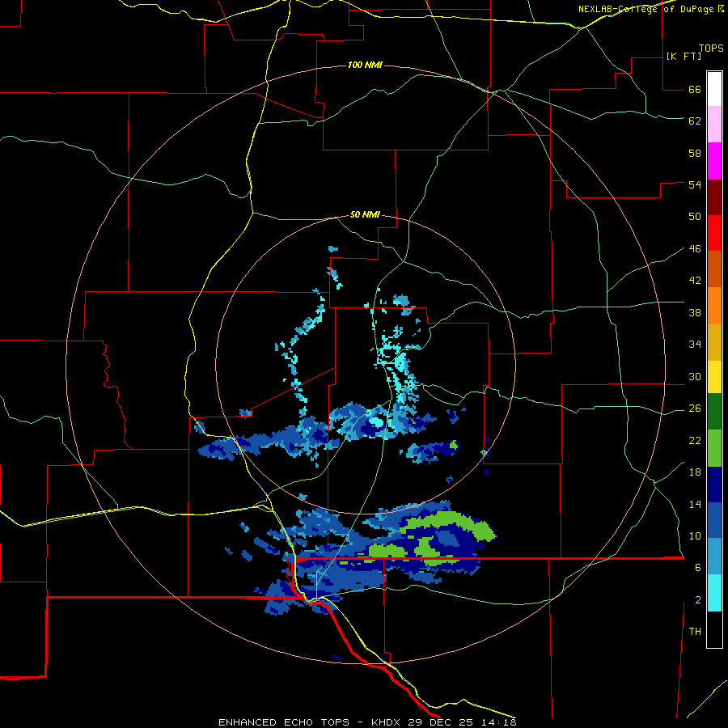
Task: Click the legend value "58"
Action: [695, 153]
